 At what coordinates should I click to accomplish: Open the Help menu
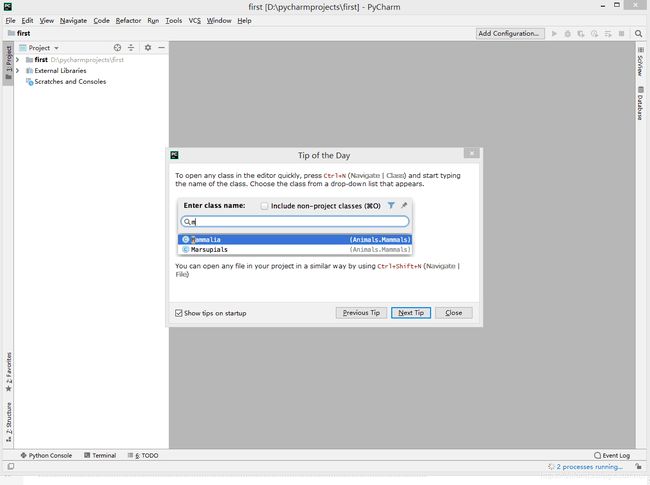pyautogui.click(x=245, y=20)
